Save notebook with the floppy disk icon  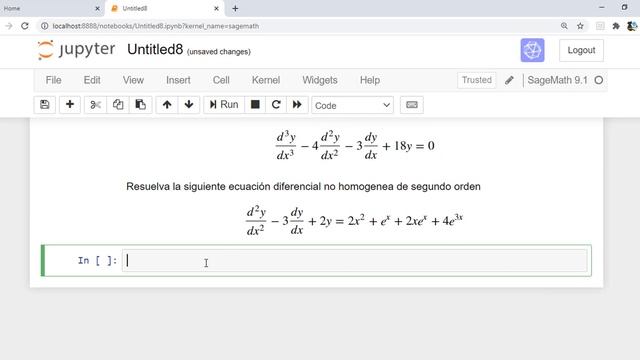pos(45,105)
